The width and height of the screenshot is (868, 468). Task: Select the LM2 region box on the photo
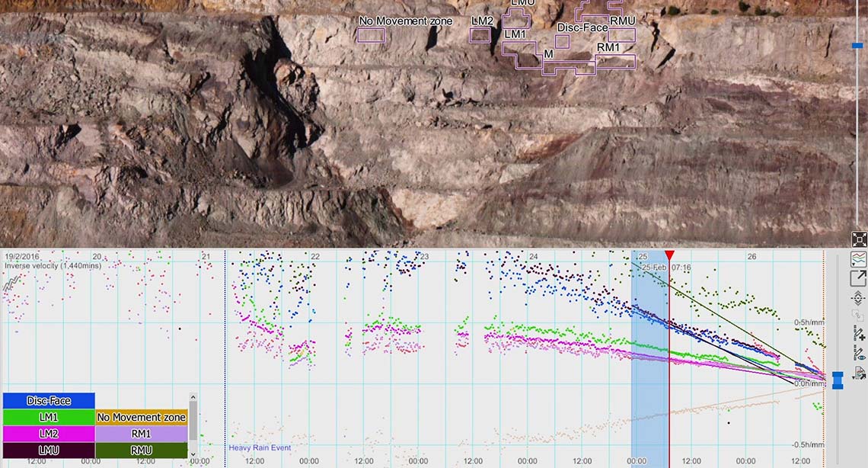click(x=480, y=36)
